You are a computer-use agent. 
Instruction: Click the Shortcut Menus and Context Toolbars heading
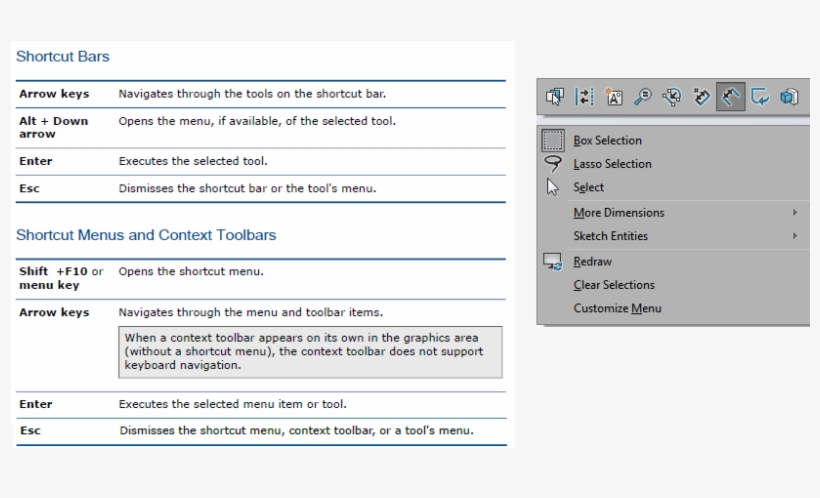146,235
